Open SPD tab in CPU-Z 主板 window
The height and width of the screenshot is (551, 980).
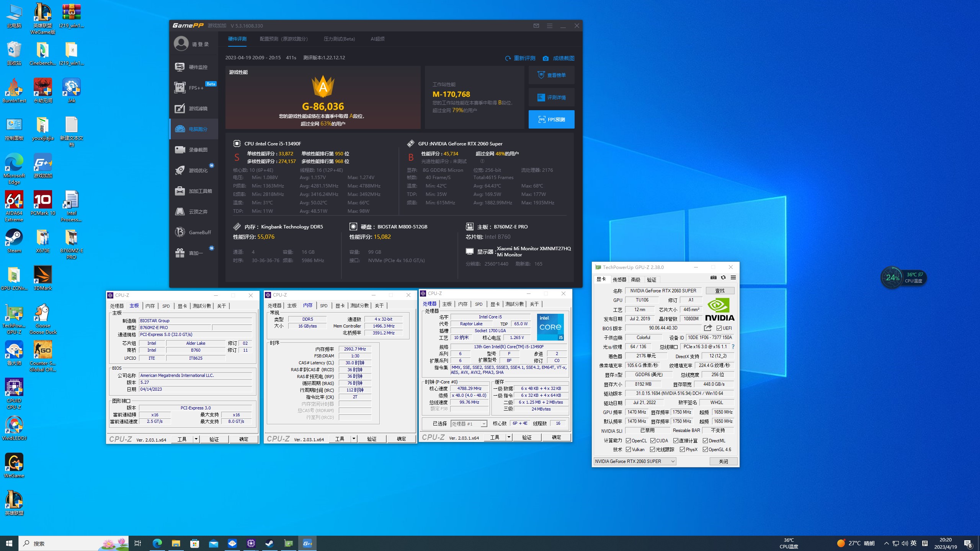(x=166, y=306)
